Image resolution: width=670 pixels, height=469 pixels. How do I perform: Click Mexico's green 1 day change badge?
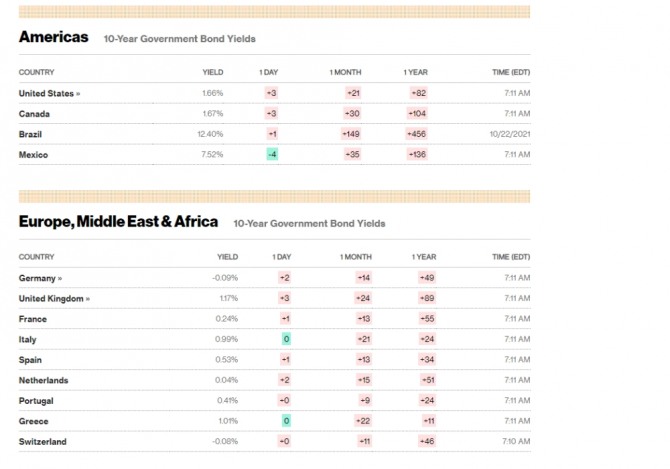(x=272, y=154)
